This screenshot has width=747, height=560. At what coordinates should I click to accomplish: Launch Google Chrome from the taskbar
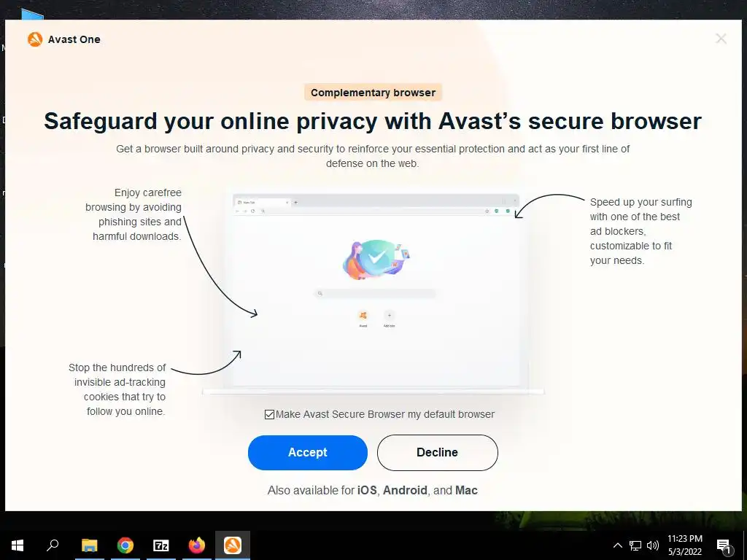click(125, 545)
